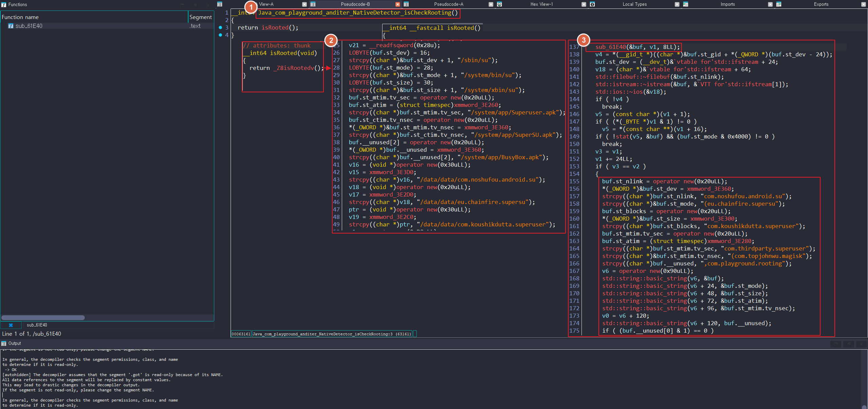868x409 pixels.
Task: Click the '-> OK' line in Output
Action: 11,370
